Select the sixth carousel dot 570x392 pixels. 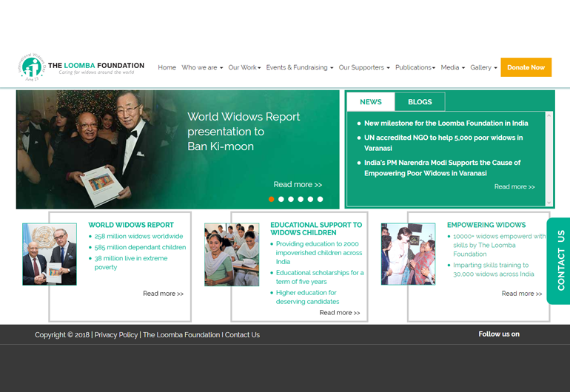(x=320, y=199)
